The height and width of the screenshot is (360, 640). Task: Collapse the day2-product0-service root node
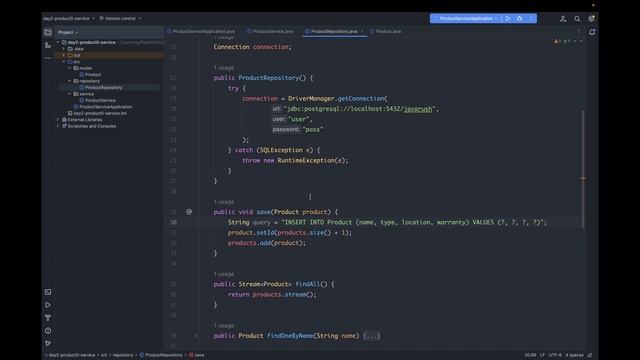[58, 42]
